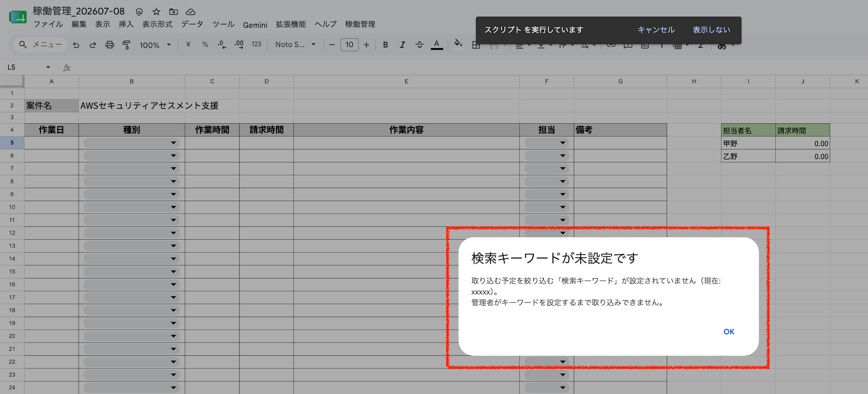Toggle bold formatting
Viewport: 868px width, 394px height.
[385, 45]
